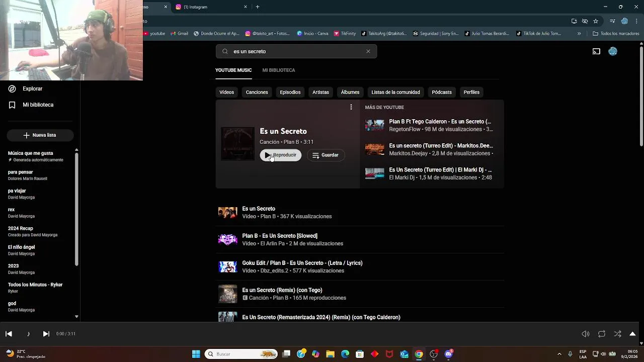Open the browser media control icon
644x362 pixels.
click(x=612, y=21)
